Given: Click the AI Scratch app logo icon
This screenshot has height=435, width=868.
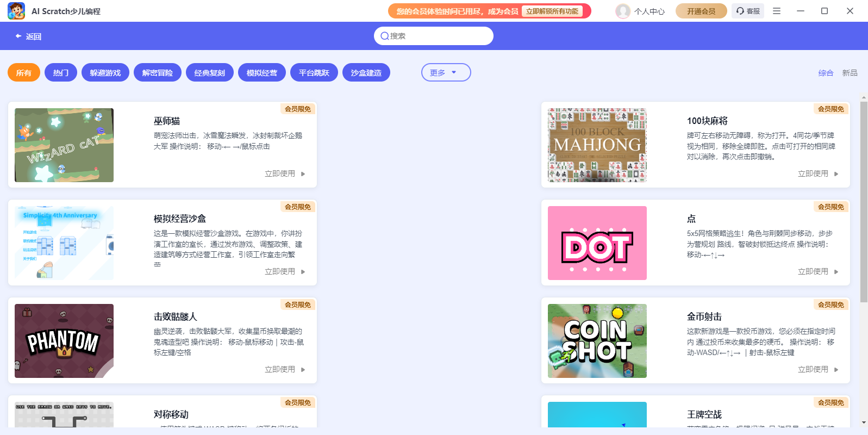Looking at the screenshot, I should coord(16,11).
